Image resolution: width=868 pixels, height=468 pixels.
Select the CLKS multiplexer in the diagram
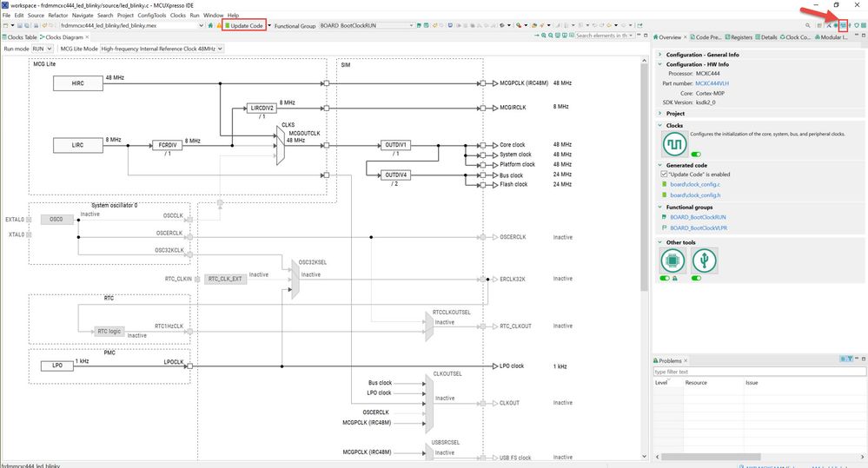coord(281,144)
